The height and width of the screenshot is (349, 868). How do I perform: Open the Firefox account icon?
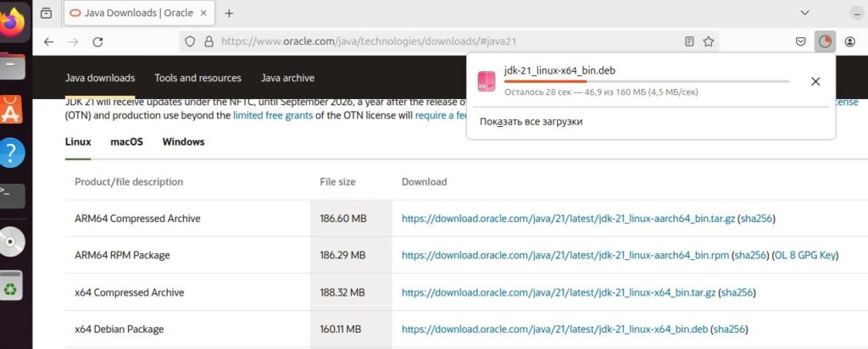click(850, 42)
